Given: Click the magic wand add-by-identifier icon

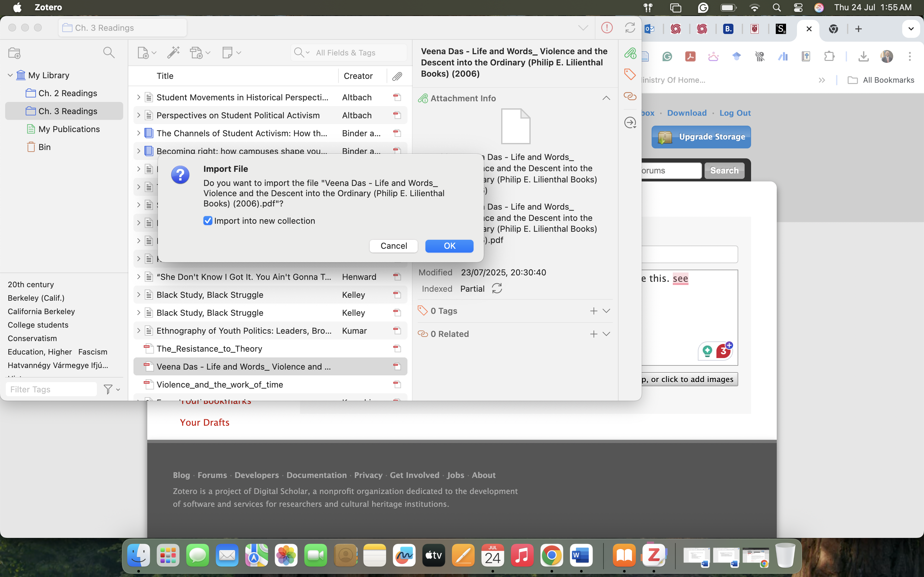Looking at the screenshot, I should [173, 53].
